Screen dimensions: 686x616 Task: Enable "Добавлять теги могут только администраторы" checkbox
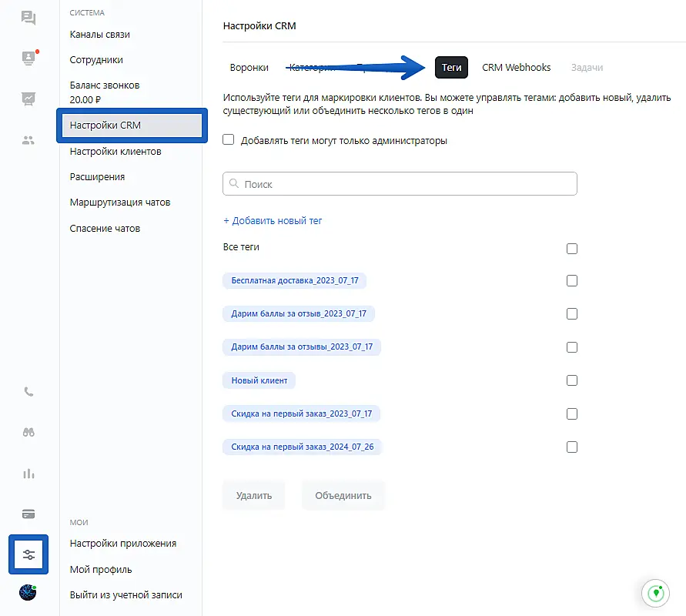(x=229, y=140)
